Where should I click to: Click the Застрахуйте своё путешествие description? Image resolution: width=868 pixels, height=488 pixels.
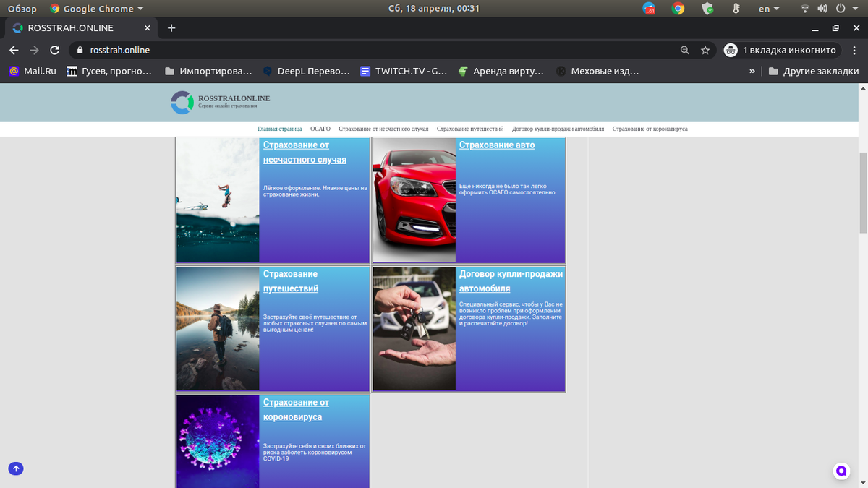tap(315, 322)
